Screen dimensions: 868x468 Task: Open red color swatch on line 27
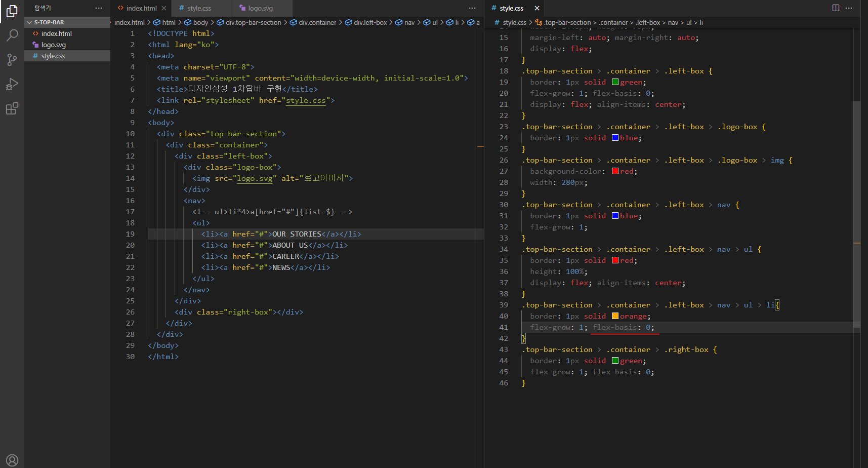(x=615, y=171)
